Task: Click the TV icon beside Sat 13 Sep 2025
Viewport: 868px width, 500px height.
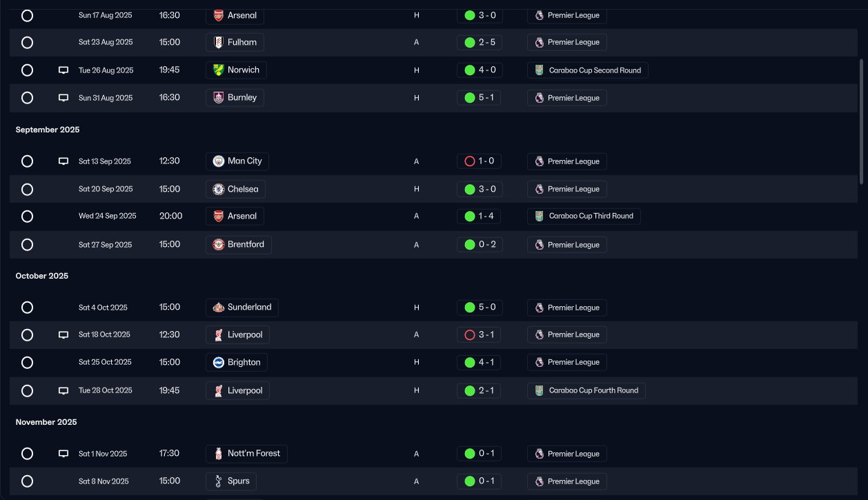Action: (63, 161)
